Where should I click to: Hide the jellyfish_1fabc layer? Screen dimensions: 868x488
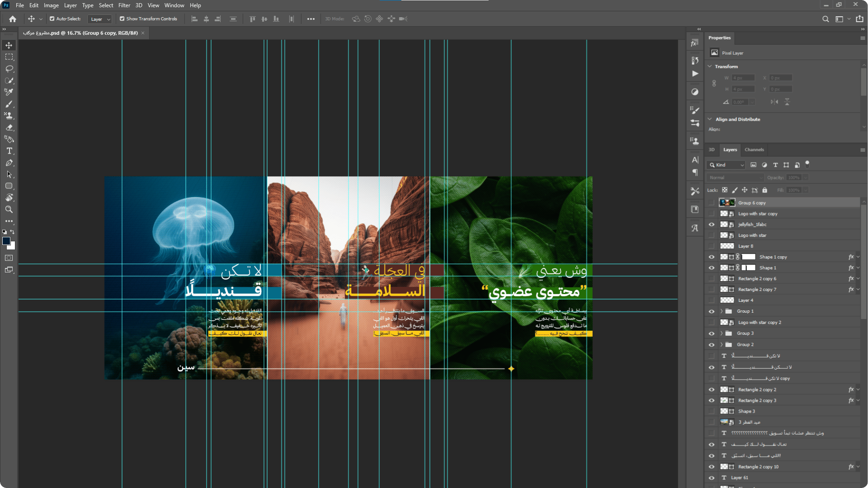click(712, 225)
